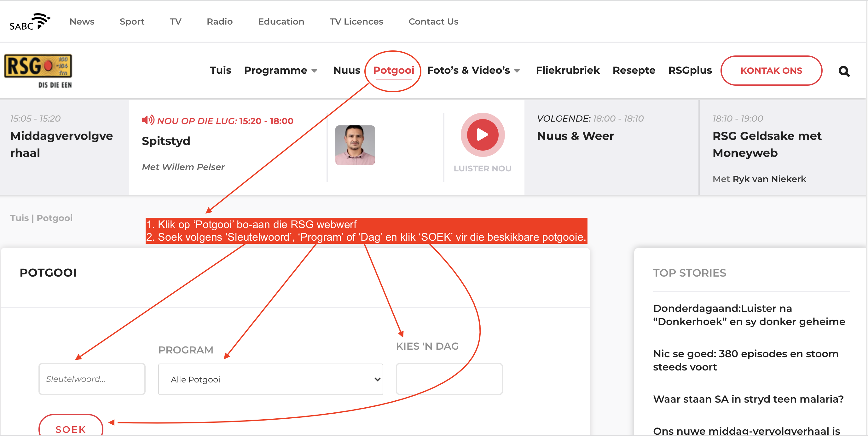Screen dimensions: 868x436
Task: Open Resepte menu item
Action: 634,70
